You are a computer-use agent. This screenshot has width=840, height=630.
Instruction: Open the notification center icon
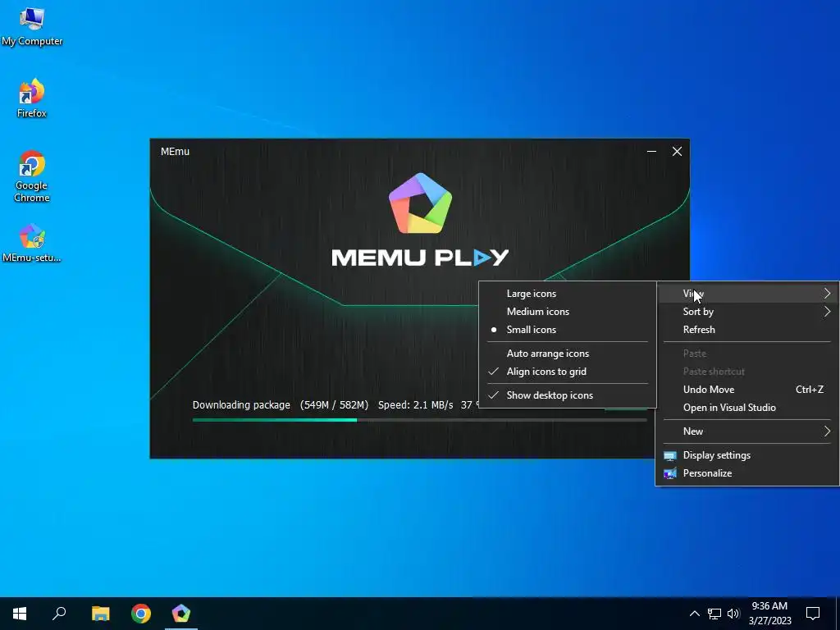(813, 614)
